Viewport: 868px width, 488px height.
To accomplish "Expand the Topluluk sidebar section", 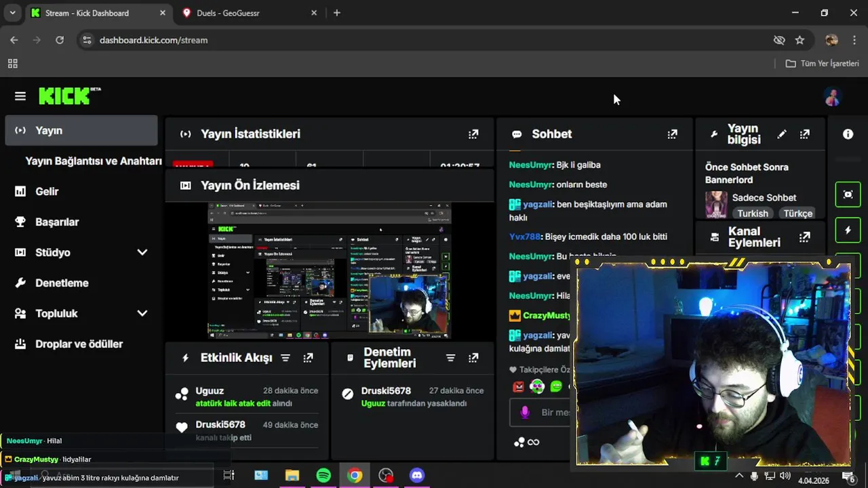I will point(142,313).
